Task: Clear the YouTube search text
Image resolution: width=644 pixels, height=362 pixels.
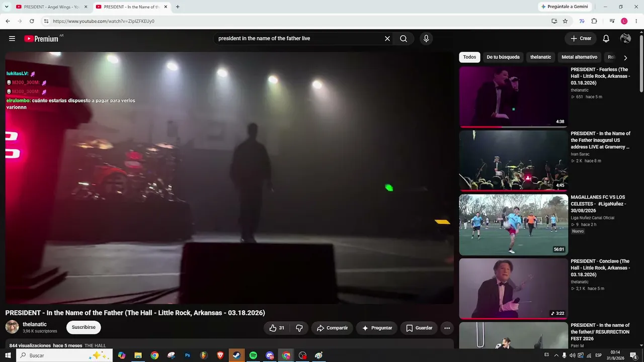Action: [x=387, y=39]
